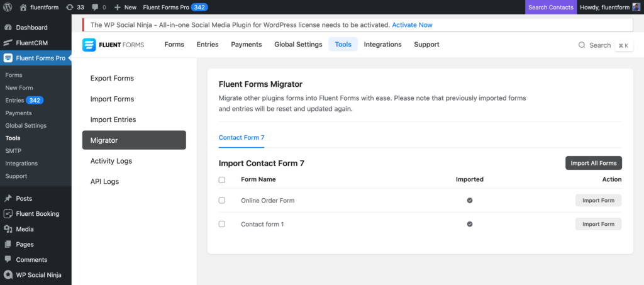The image size is (644, 285).
Task: Open Global Settings in sidebar submenu
Action: pyautogui.click(x=26, y=126)
